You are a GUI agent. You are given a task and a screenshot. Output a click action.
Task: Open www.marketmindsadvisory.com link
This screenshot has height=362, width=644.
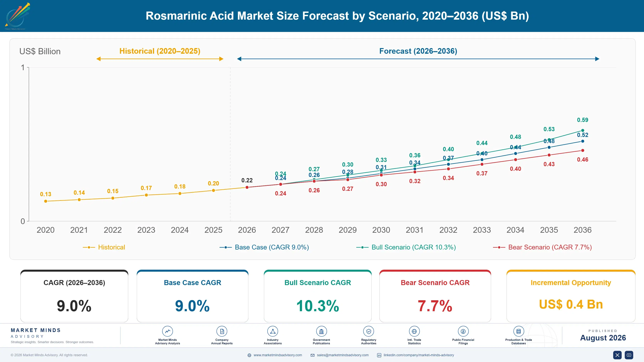tap(278, 355)
